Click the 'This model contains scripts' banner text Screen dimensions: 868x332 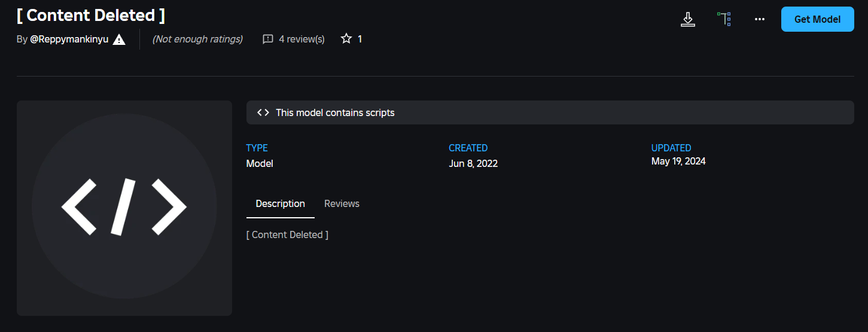[x=335, y=112]
